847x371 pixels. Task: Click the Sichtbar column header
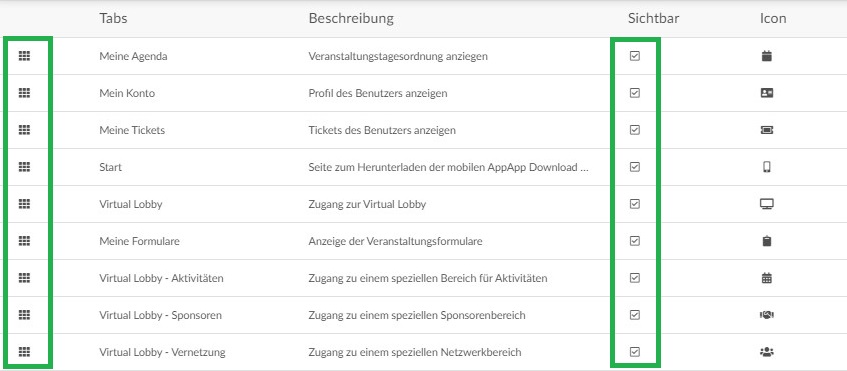coord(654,18)
